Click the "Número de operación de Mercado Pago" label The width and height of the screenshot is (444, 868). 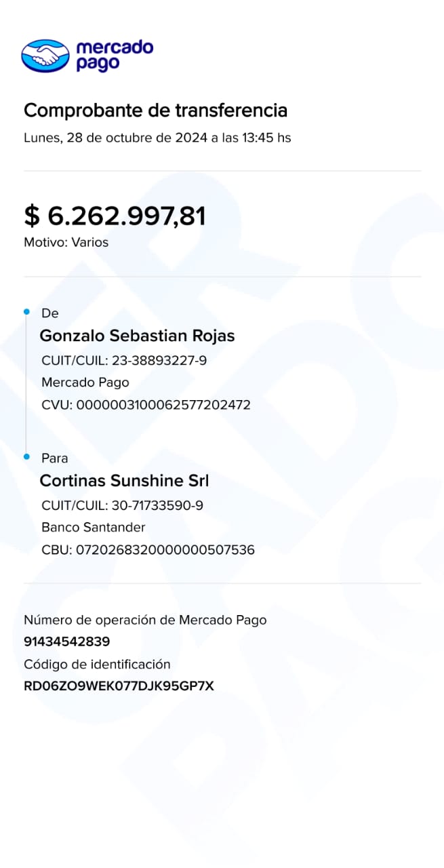(145, 620)
